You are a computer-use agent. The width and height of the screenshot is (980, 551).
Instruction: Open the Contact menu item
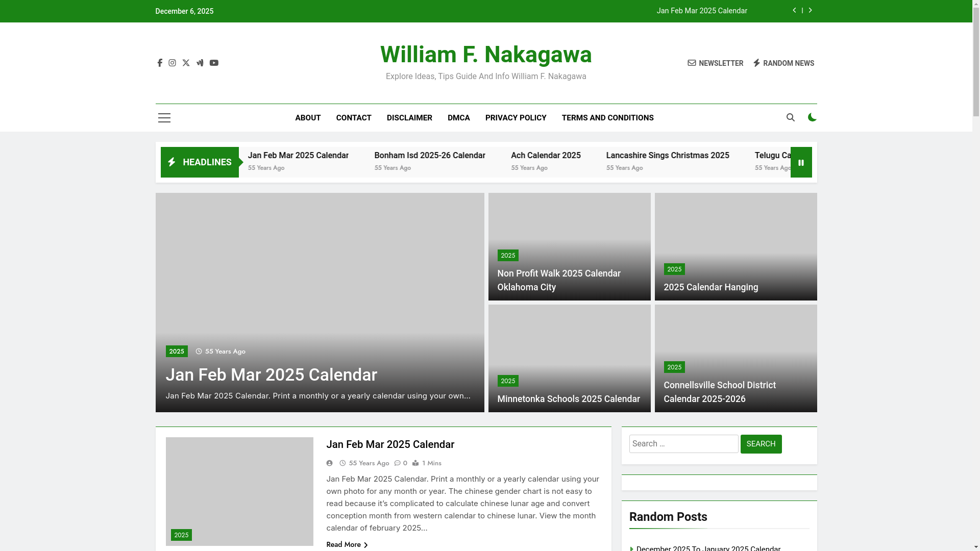(354, 118)
